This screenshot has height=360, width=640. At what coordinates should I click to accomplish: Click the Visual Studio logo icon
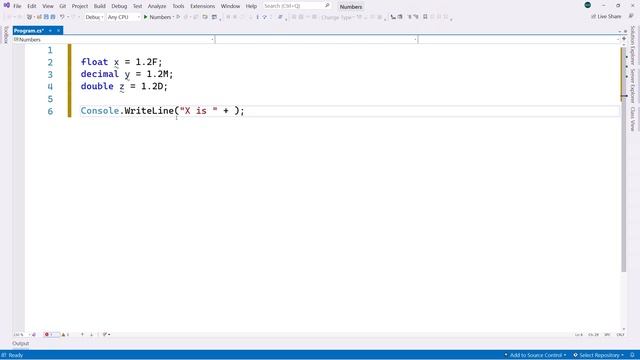coord(7,5)
